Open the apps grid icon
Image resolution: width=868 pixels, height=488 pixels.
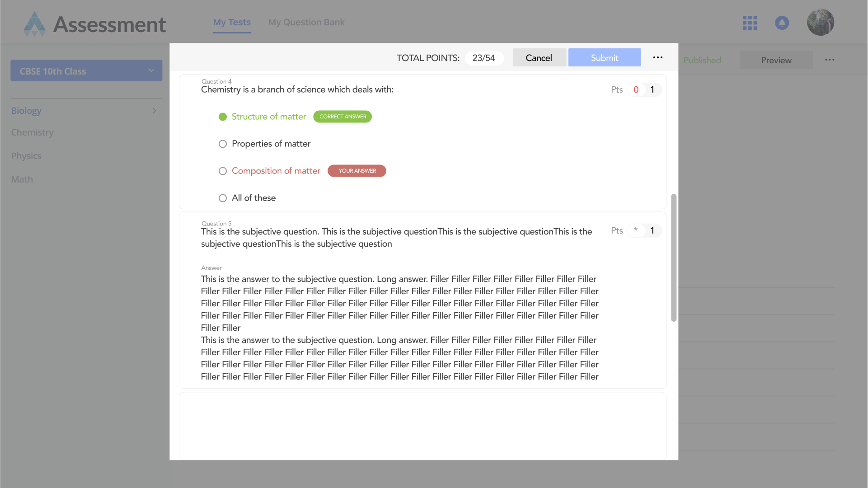[750, 23]
